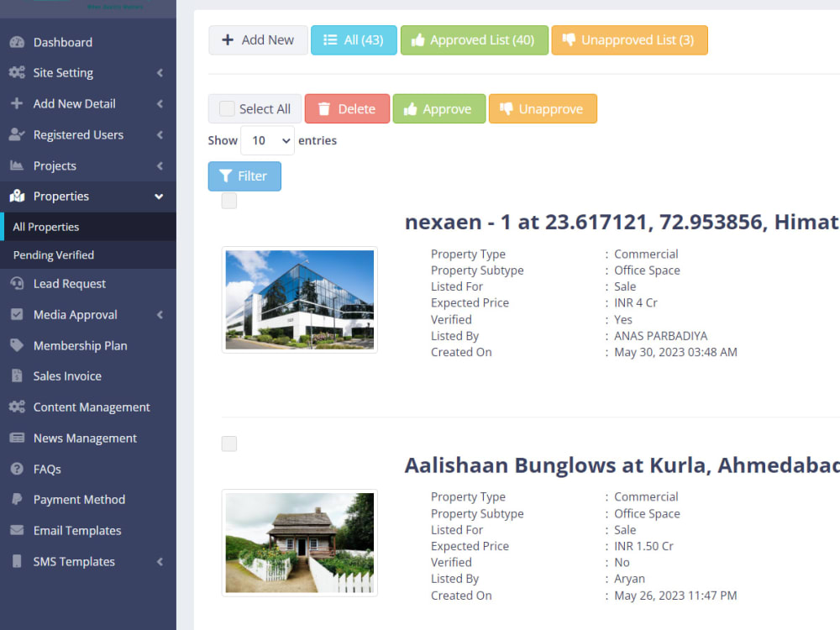Click the Add New Detail plus icon
The height and width of the screenshot is (630, 840).
[x=17, y=103]
